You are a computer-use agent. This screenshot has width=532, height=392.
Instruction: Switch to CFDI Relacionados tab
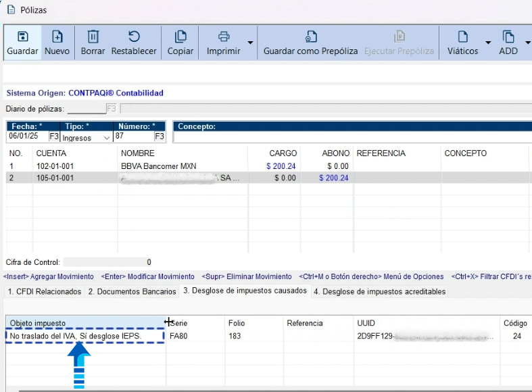click(44, 291)
